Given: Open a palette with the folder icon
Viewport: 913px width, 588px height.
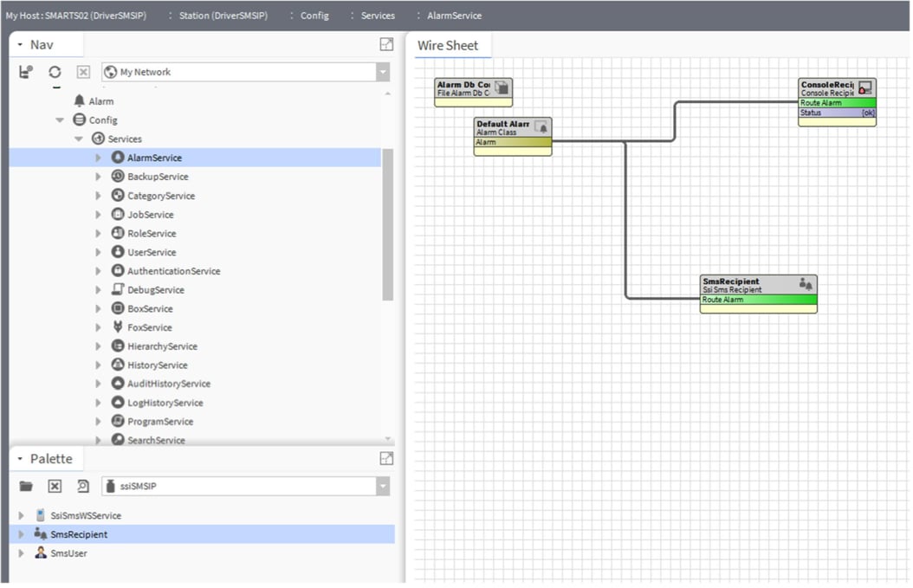Looking at the screenshot, I should [x=26, y=486].
